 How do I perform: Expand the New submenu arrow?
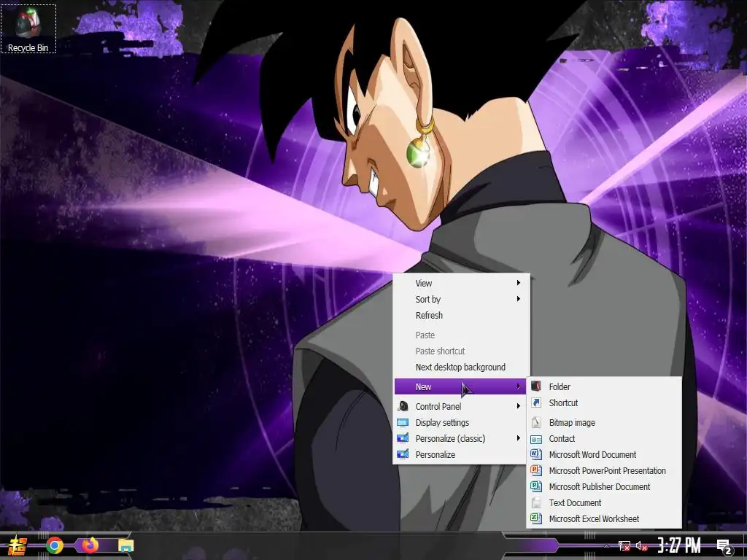pyautogui.click(x=519, y=386)
